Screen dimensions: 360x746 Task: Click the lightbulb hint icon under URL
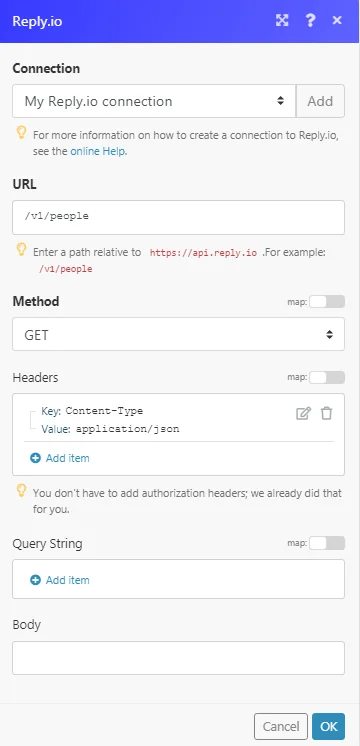point(21,249)
